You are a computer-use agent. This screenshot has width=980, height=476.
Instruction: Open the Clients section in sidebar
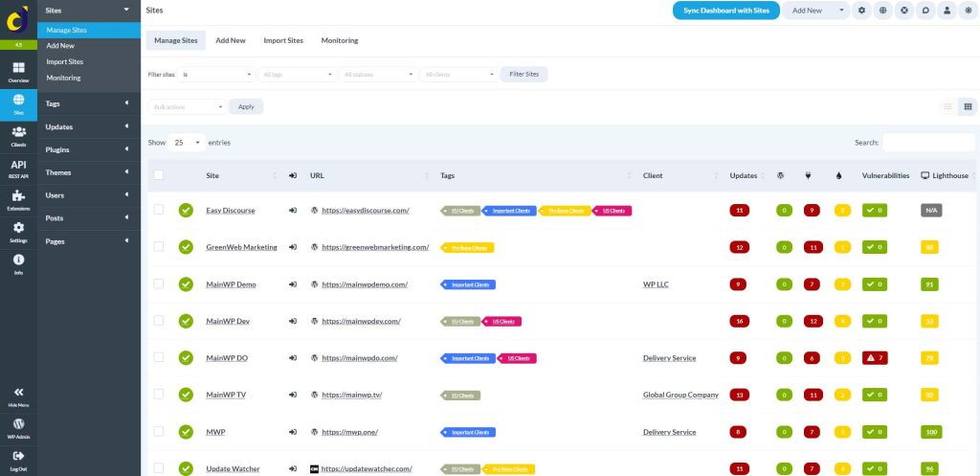coord(18,135)
